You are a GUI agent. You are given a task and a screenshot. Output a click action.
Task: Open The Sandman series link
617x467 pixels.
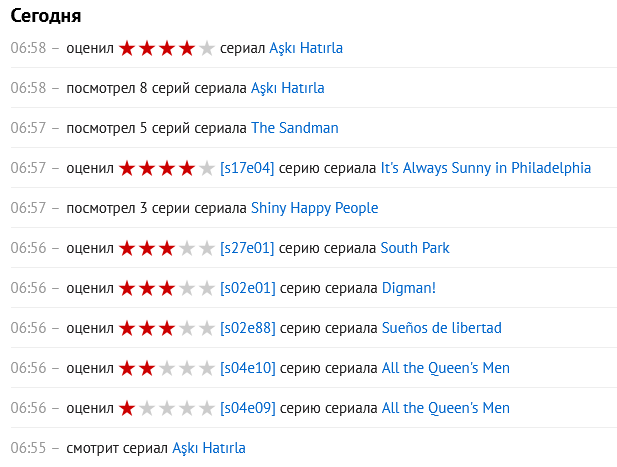click(295, 128)
